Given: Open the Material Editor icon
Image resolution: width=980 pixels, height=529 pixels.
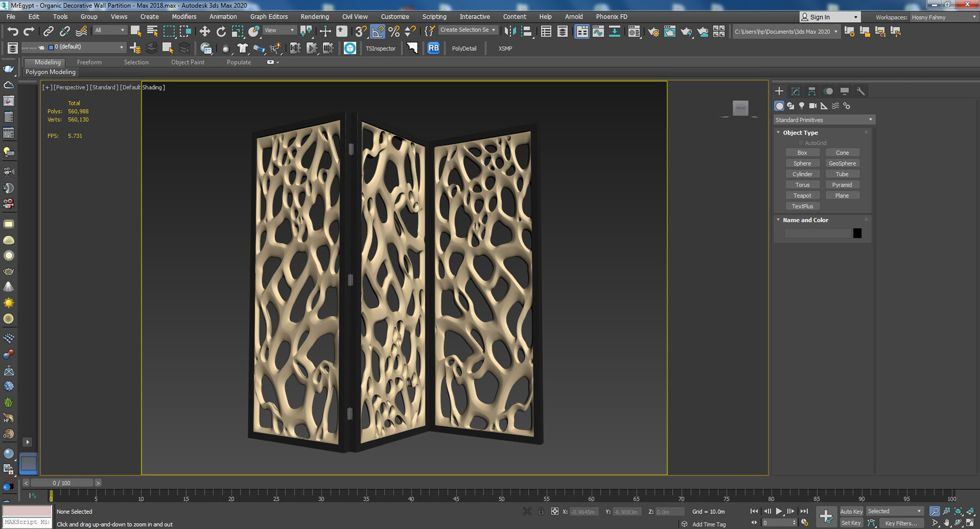Looking at the screenshot, I should coord(634,32).
